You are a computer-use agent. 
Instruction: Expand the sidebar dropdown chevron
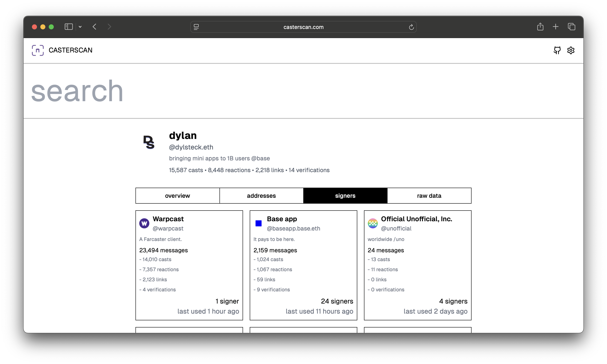(x=80, y=27)
